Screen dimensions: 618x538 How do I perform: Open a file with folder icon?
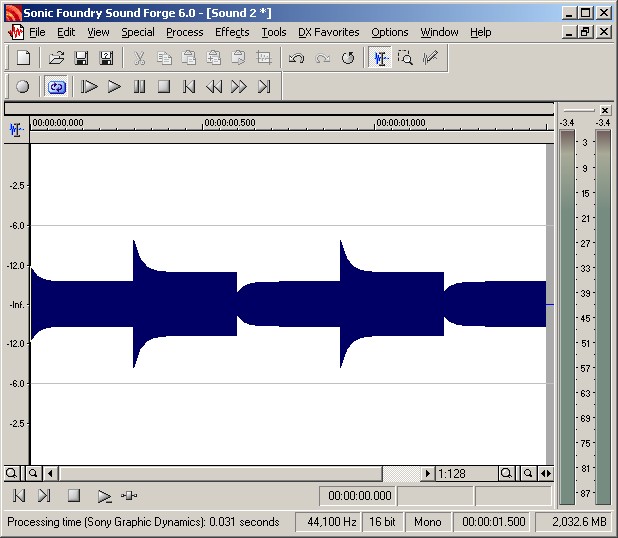[56, 58]
